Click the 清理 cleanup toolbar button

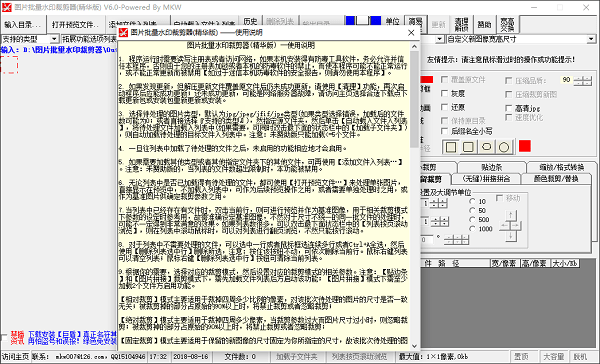[461, 24]
